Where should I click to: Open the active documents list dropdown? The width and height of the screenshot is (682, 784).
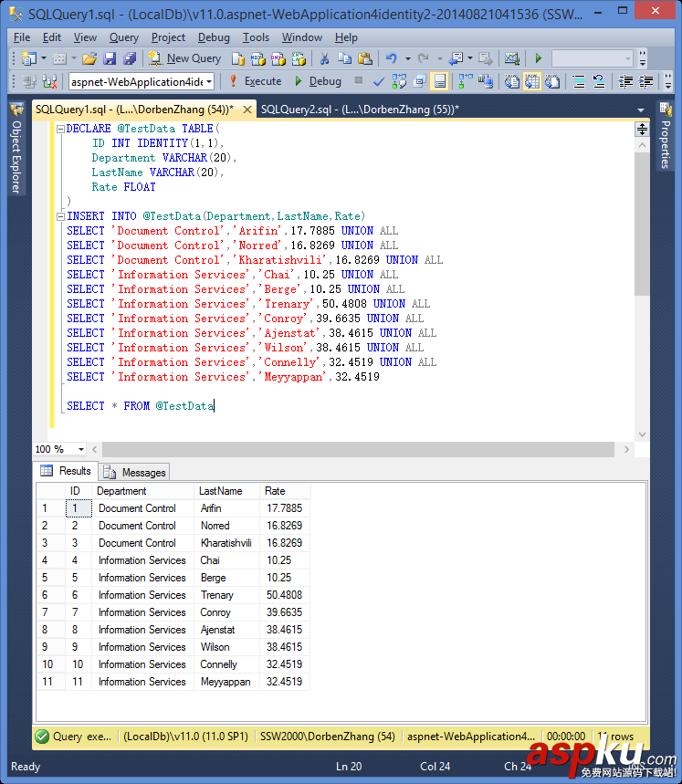[641, 110]
